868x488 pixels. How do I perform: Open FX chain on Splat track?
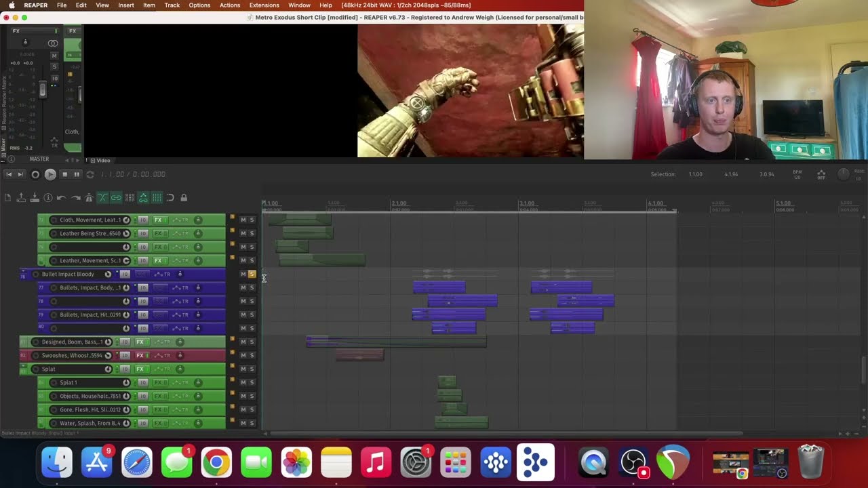pyautogui.click(x=140, y=369)
